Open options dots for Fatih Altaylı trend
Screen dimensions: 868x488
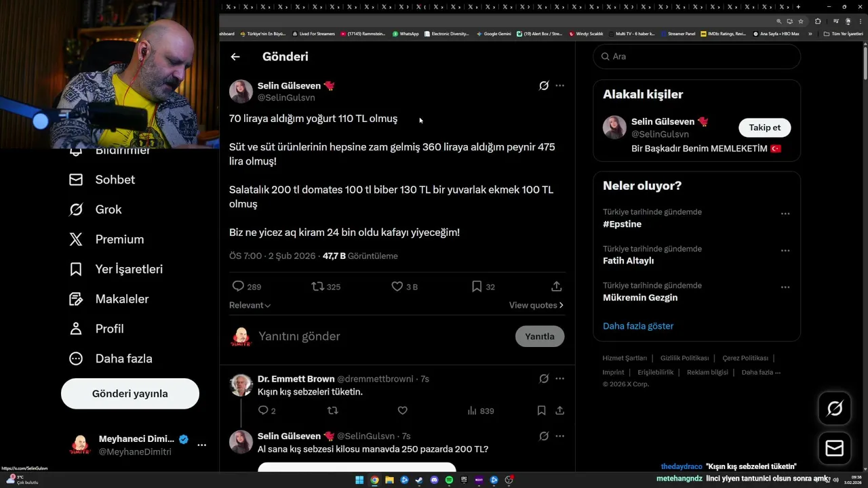coord(785,250)
